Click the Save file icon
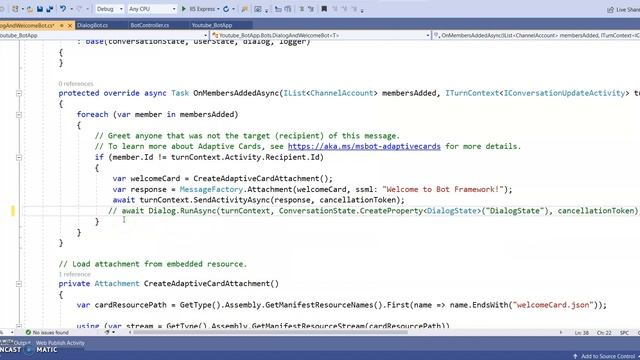640x360 pixels. click(40, 9)
